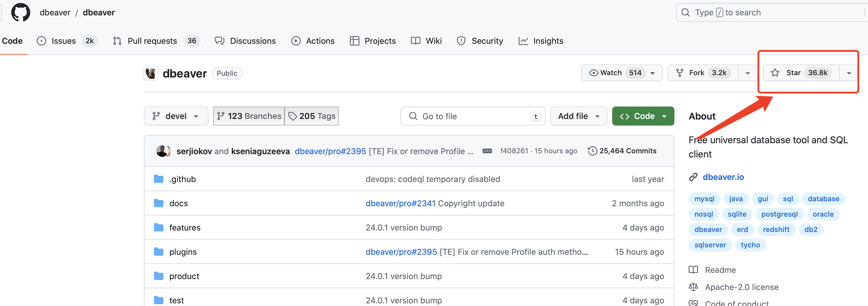Click the Fork button
Image resolution: width=868 pixels, height=306 pixels.
[x=703, y=73]
